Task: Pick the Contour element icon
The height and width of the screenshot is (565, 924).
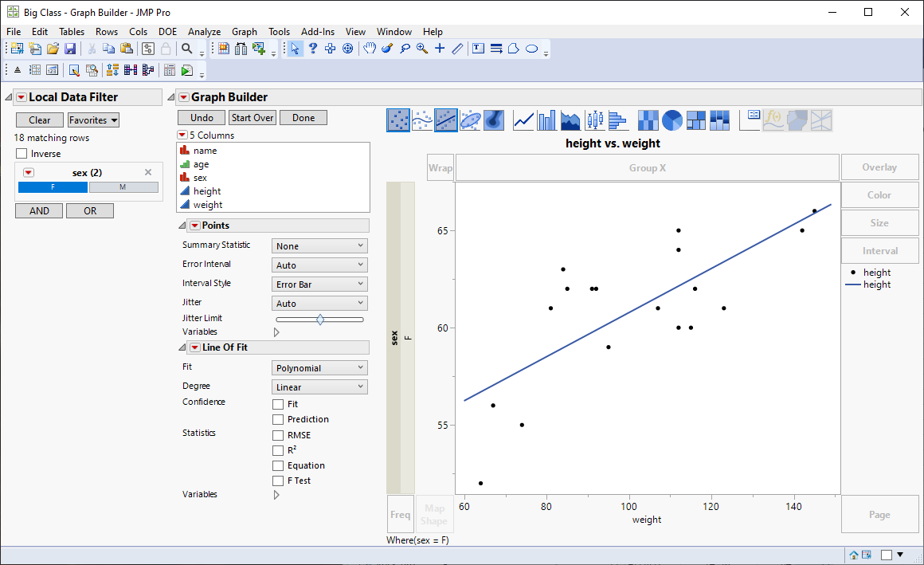Action: point(494,120)
